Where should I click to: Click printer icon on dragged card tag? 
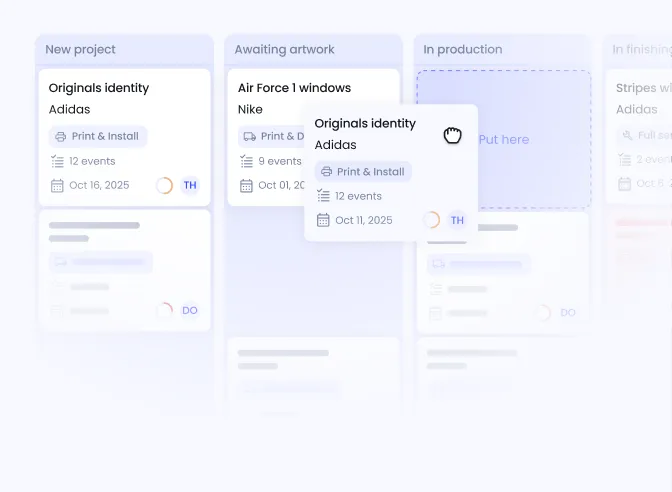327,171
